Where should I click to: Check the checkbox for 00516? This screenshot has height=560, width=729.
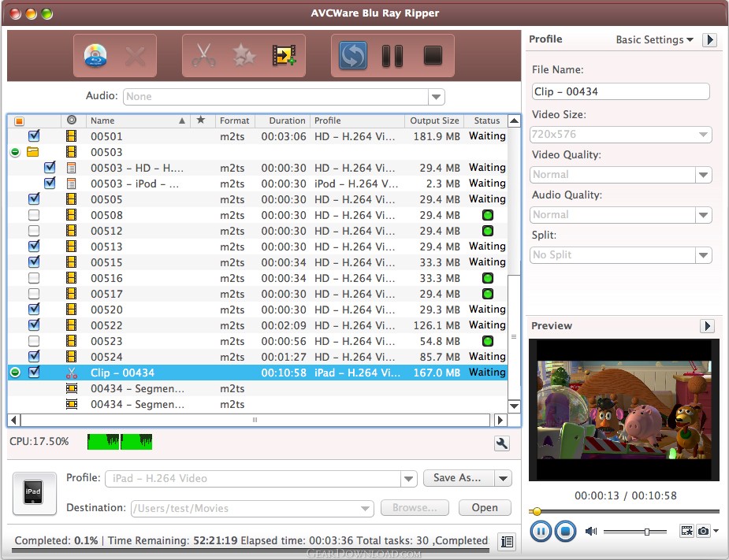(33, 278)
